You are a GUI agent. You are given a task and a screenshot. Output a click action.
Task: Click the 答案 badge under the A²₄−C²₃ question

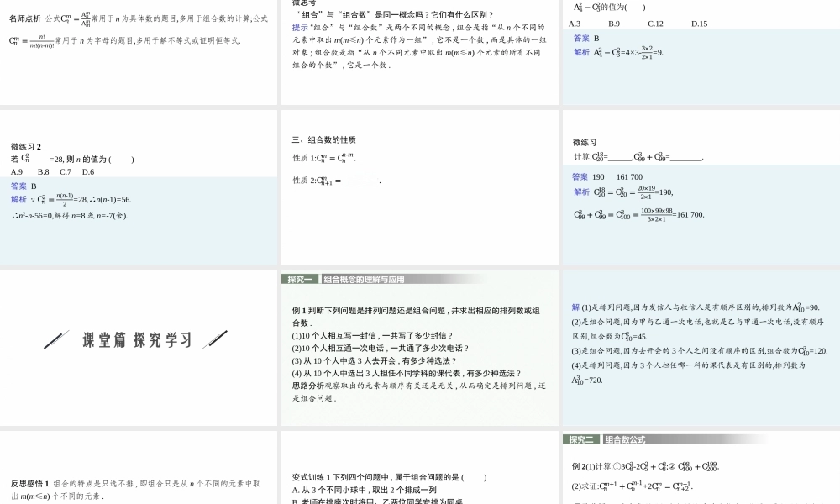tap(580, 39)
